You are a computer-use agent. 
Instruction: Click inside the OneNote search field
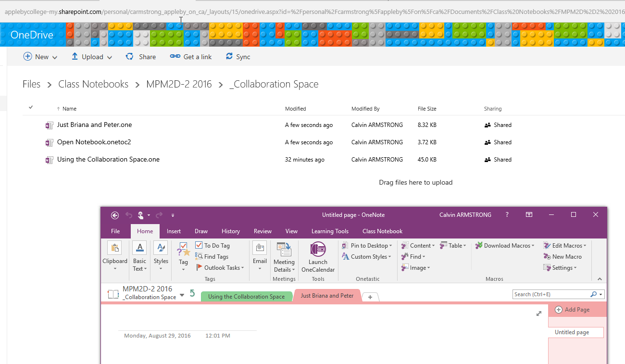(548, 294)
